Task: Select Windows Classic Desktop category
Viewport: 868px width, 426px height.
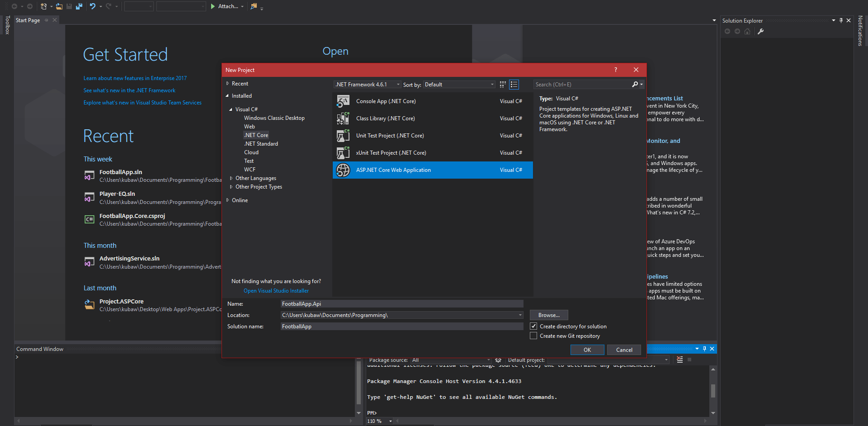Action: coord(274,118)
